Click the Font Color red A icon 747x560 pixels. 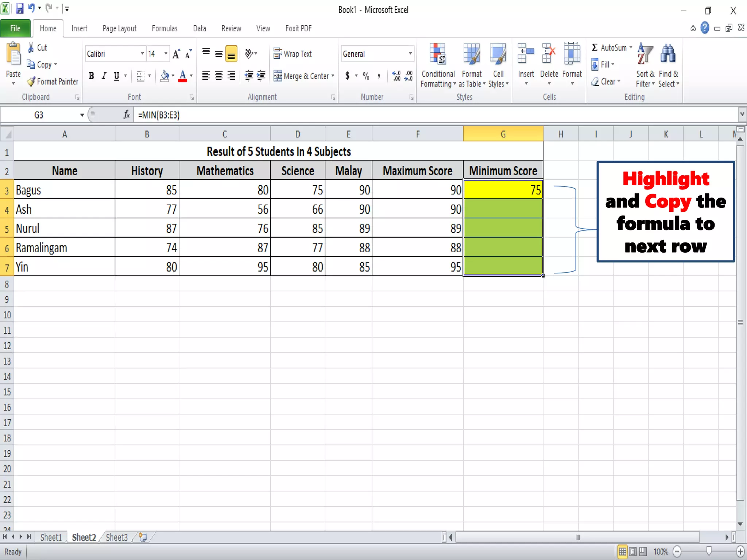point(183,76)
